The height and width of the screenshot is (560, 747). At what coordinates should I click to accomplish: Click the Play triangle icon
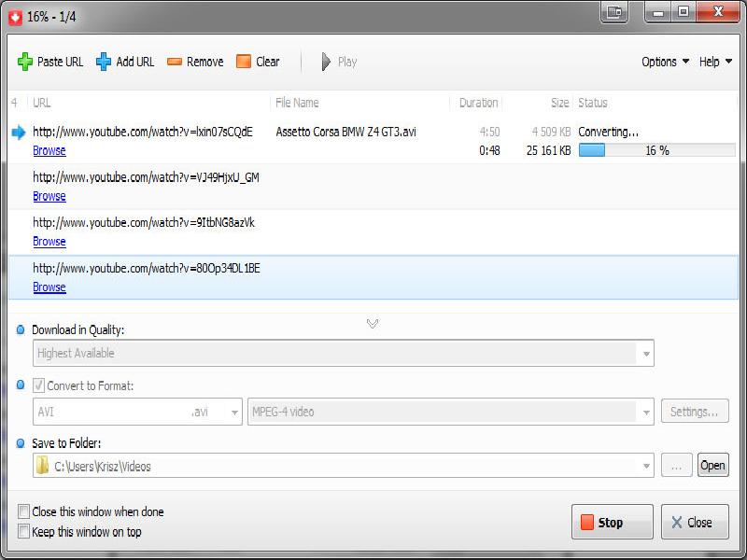(326, 62)
